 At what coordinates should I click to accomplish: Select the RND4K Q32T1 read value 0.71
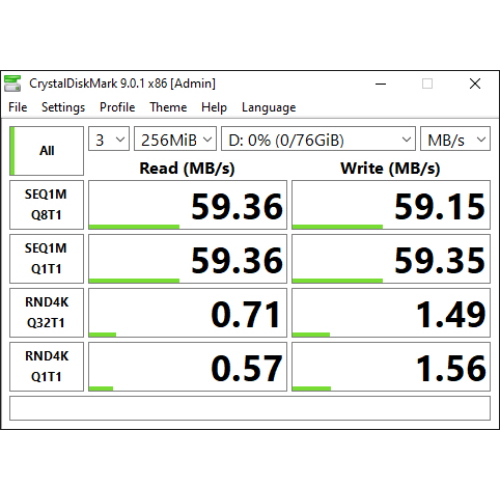[x=188, y=313]
